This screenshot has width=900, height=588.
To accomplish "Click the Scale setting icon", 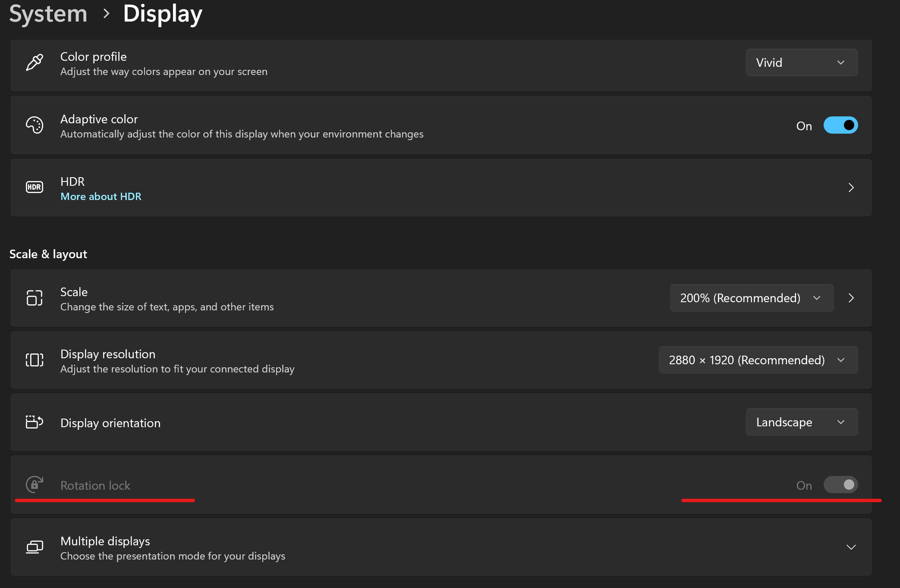I will coord(35,298).
